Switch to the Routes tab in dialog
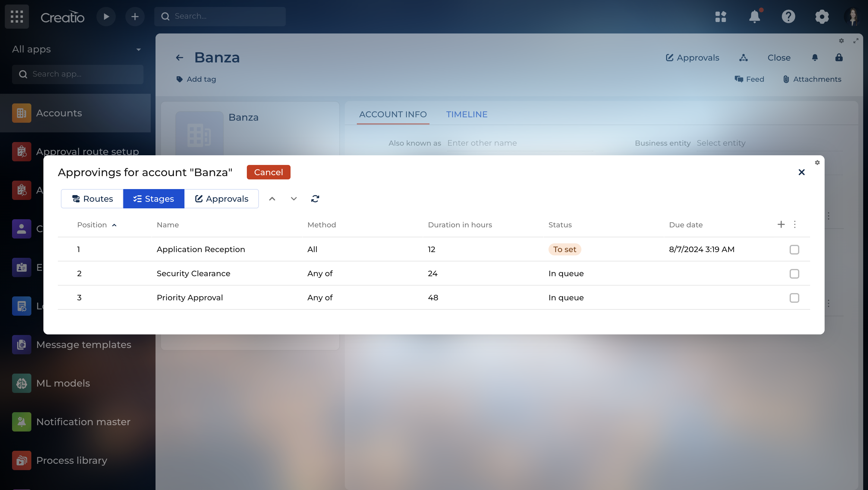 (x=92, y=199)
